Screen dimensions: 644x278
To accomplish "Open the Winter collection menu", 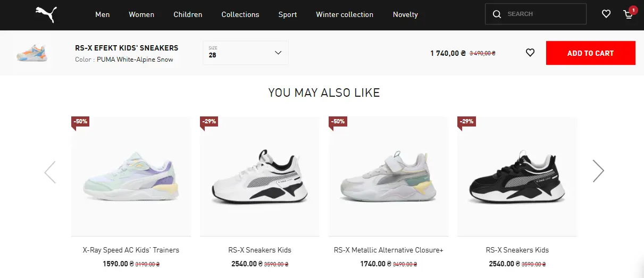I will click(345, 14).
